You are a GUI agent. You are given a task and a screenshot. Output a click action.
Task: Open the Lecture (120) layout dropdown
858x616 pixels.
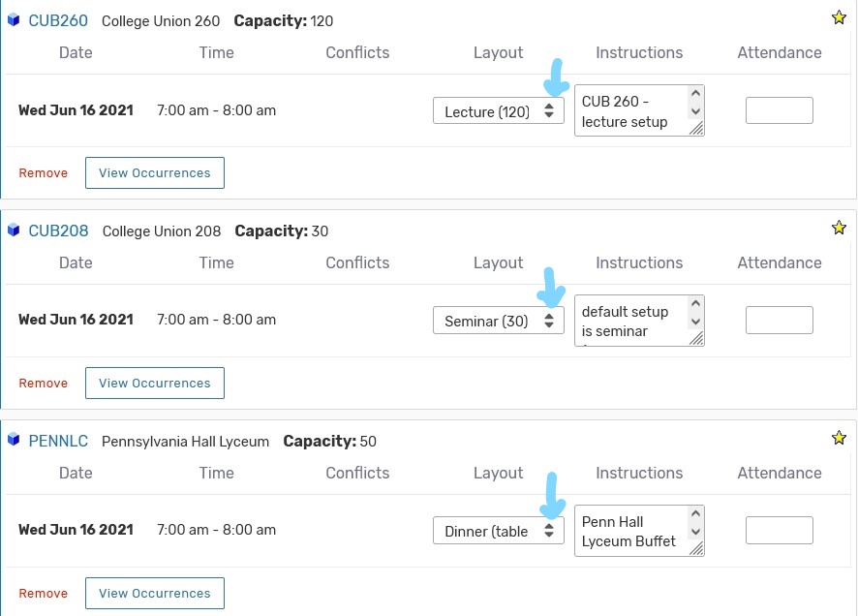pos(499,110)
